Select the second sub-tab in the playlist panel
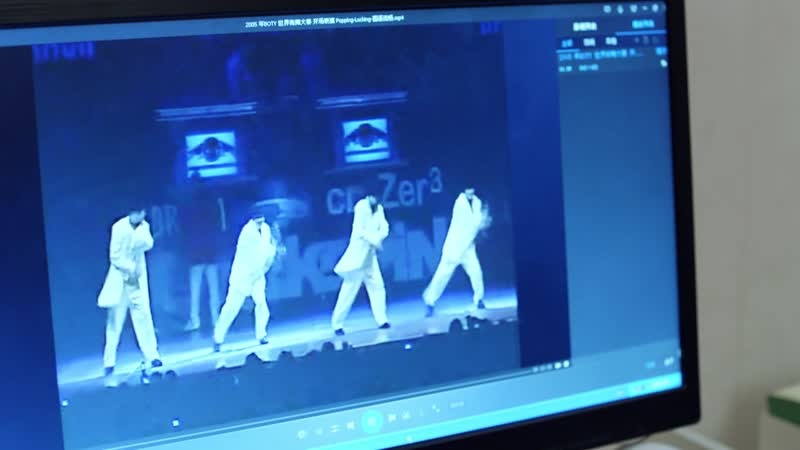Viewport: 800px width, 450px height. (x=590, y=43)
